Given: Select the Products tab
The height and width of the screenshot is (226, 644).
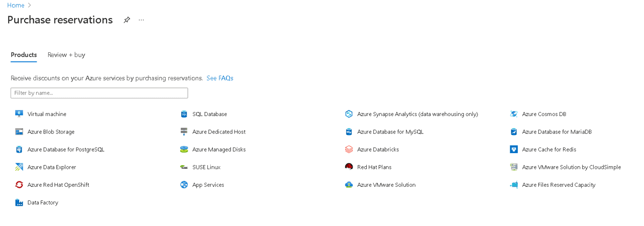Looking at the screenshot, I should [x=24, y=55].
